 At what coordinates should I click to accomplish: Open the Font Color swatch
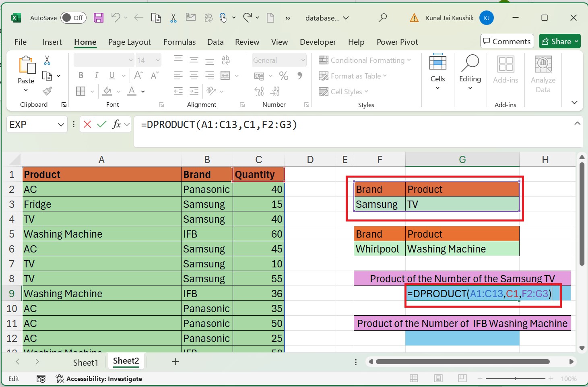[x=131, y=91]
